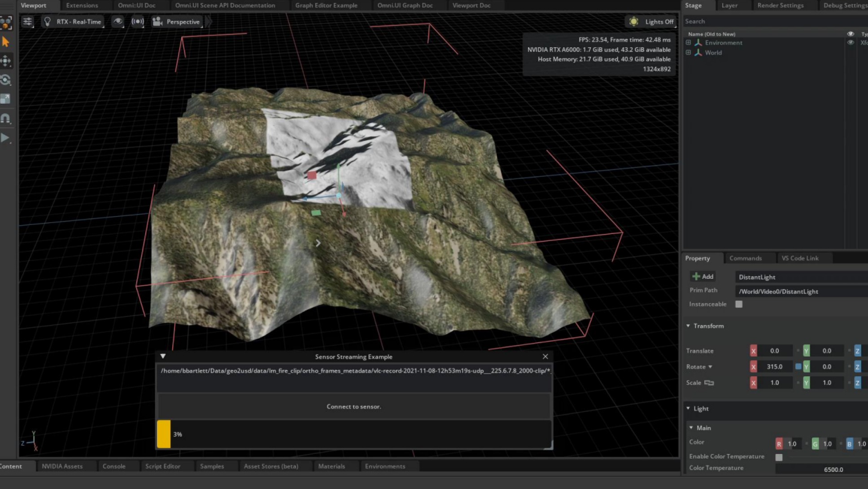Check Enable Color Temperature box
868x489 pixels.
coord(779,457)
